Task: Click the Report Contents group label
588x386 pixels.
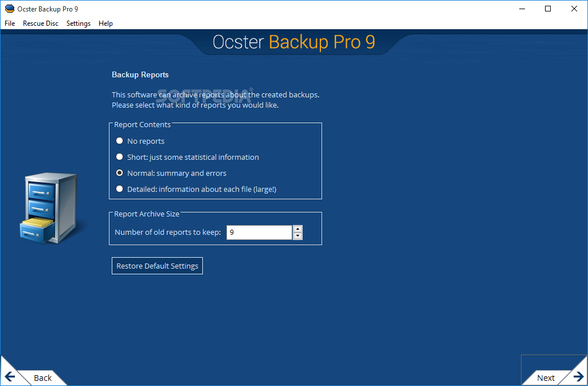Action: pyautogui.click(x=142, y=124)
